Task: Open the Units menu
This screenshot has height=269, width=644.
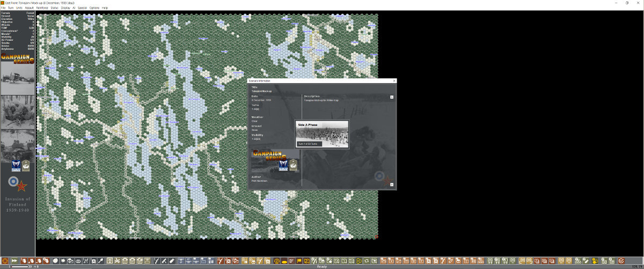Action: (19, 8)
